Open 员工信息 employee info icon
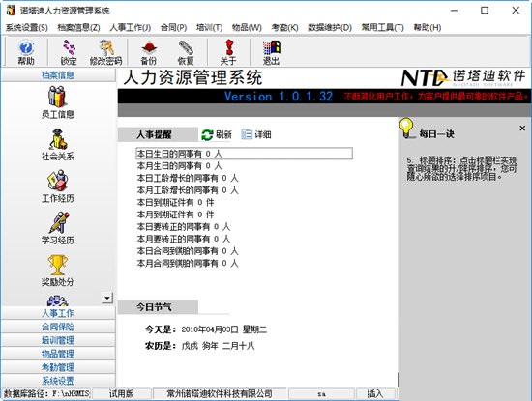This screenshot has height=401, width=532. click(58, 102)
